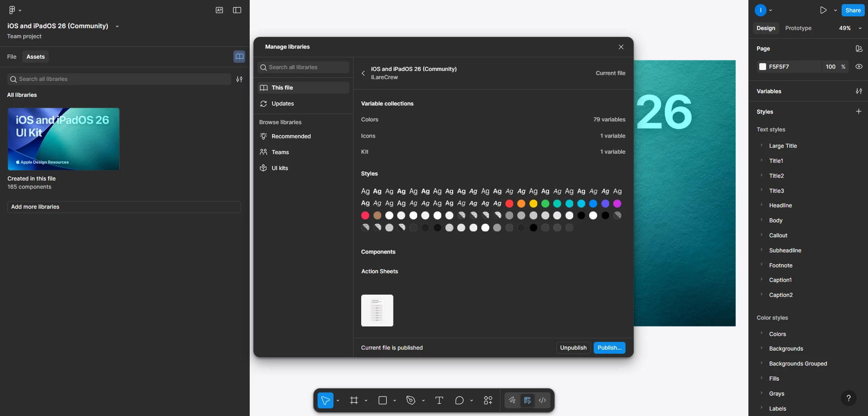
Task: Open the Move tool options chevron
Action: 338,401
